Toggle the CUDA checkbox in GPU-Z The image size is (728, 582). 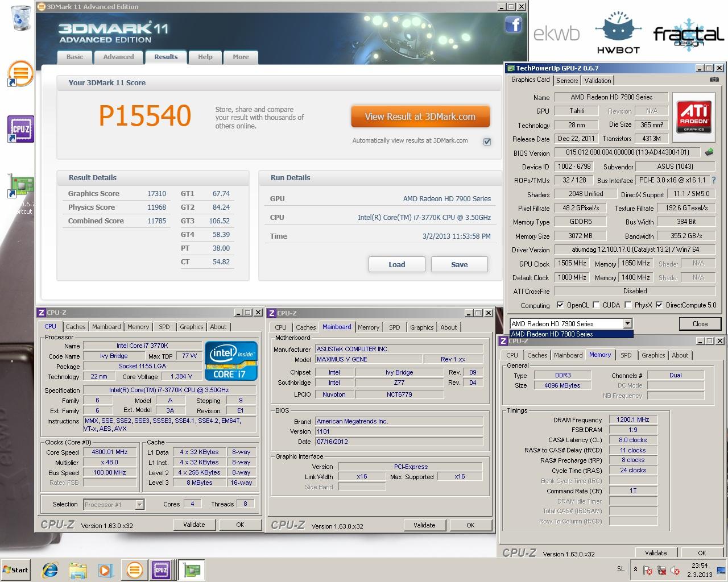pyautogui.click(x=596, y=305)
